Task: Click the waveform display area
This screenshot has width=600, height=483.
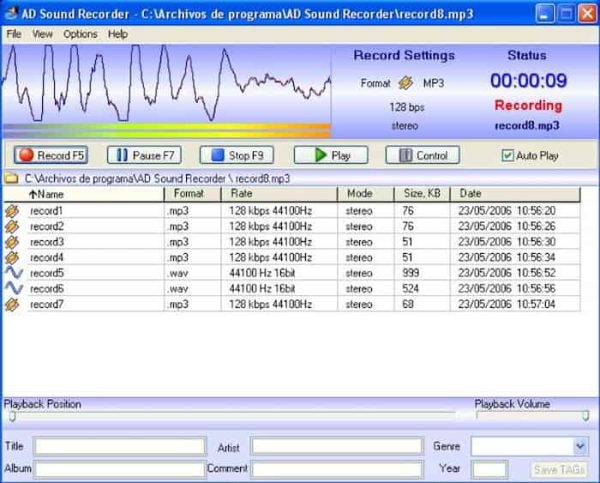Action: pyautogui.click(x=167, y=83)
